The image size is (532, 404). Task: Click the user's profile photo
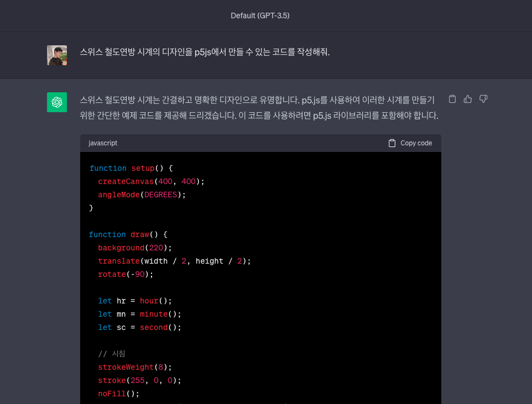click(56, 55)
